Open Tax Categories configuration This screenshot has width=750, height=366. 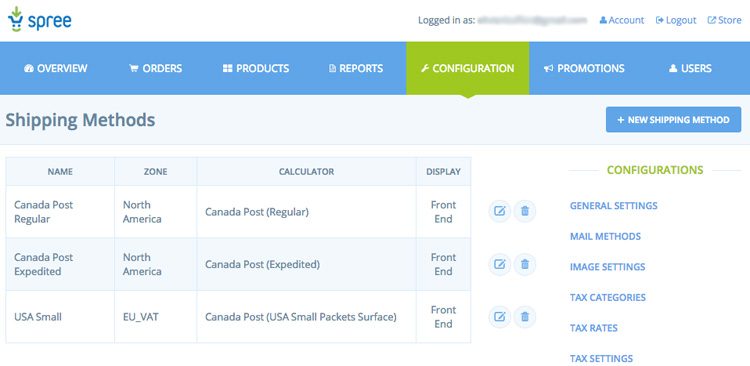coord(607,298)
